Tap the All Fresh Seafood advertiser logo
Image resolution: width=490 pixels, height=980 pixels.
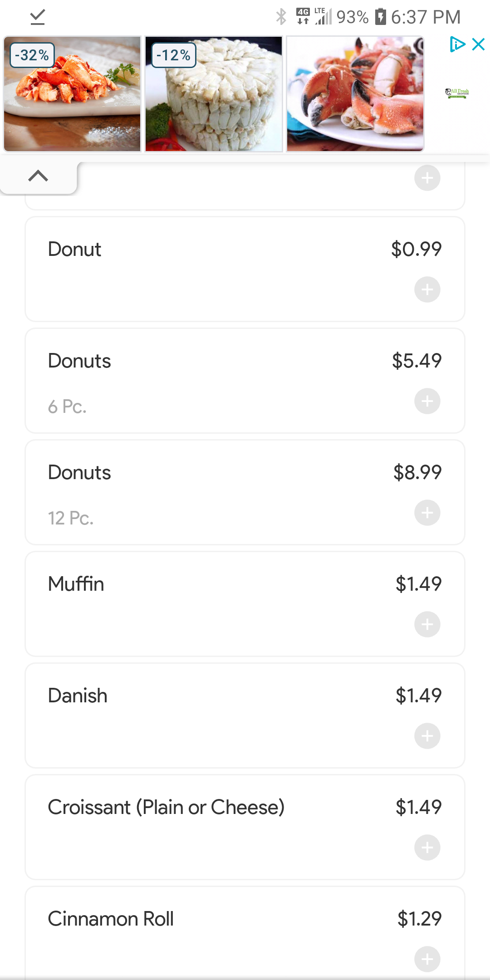click(457, 93)
